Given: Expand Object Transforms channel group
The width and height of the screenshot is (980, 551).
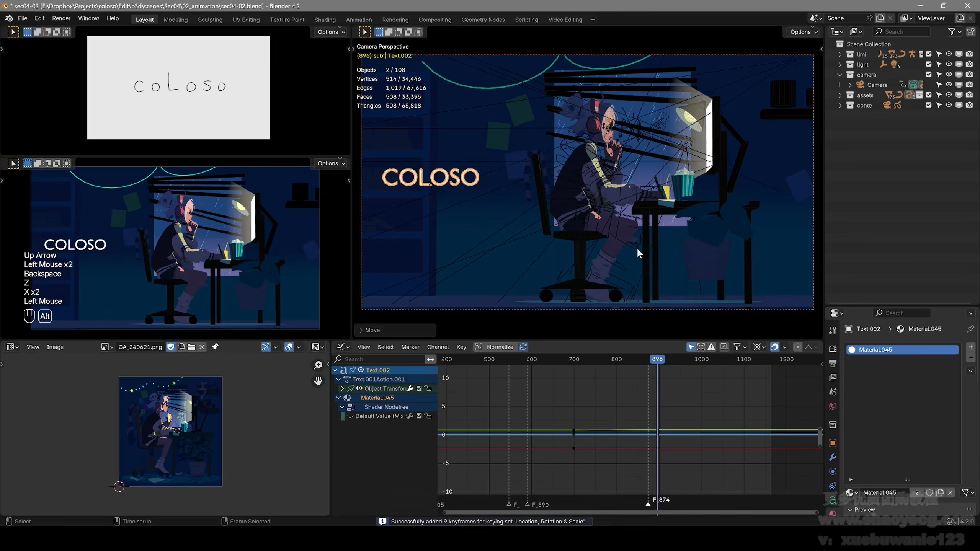Looking at the screenshot, I should pos(342,388).
